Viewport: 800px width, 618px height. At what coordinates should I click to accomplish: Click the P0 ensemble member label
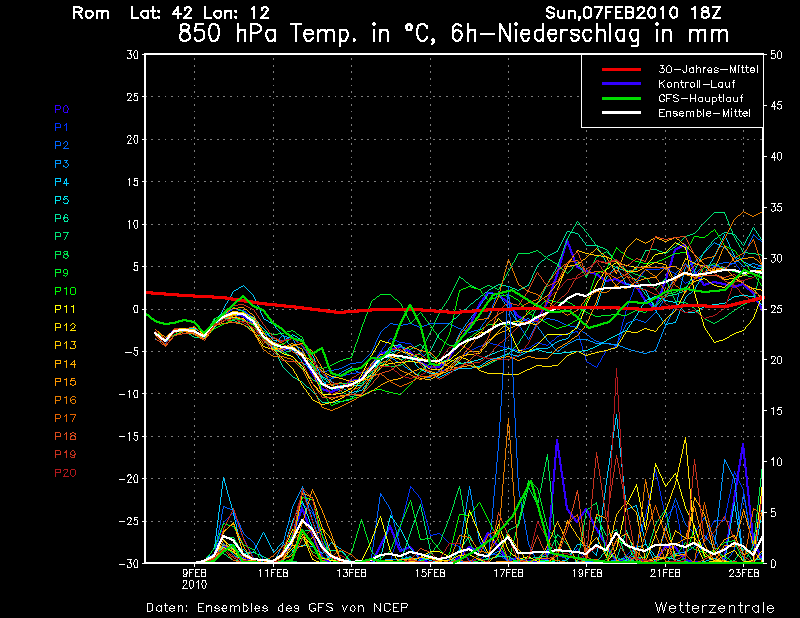pos(61,109)
